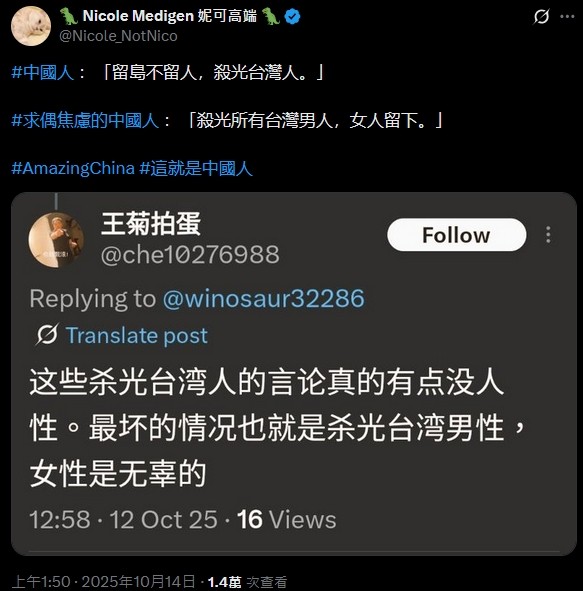Click the Grok icon at top right
Viewport: 583px width, 591px height.
coord(541,17)
